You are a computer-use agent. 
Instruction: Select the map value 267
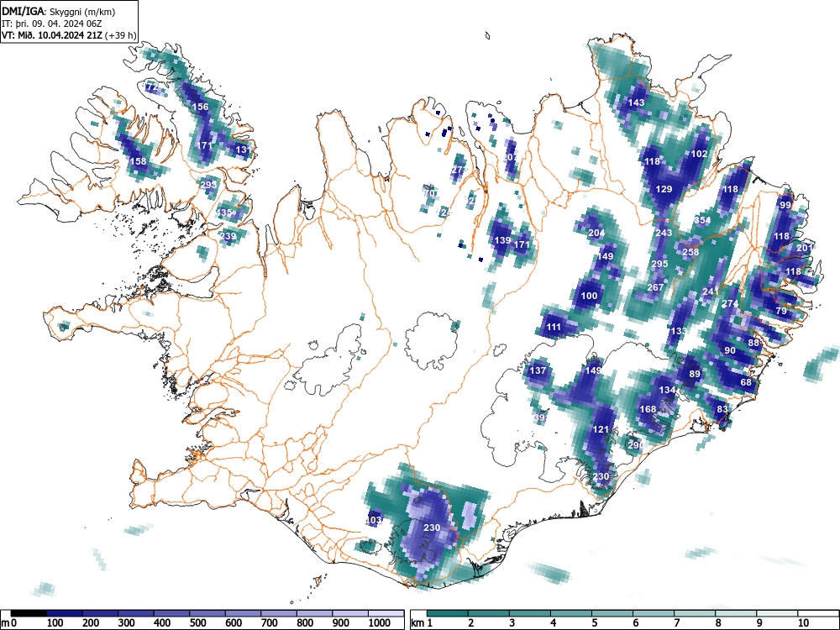pos(655,287)
